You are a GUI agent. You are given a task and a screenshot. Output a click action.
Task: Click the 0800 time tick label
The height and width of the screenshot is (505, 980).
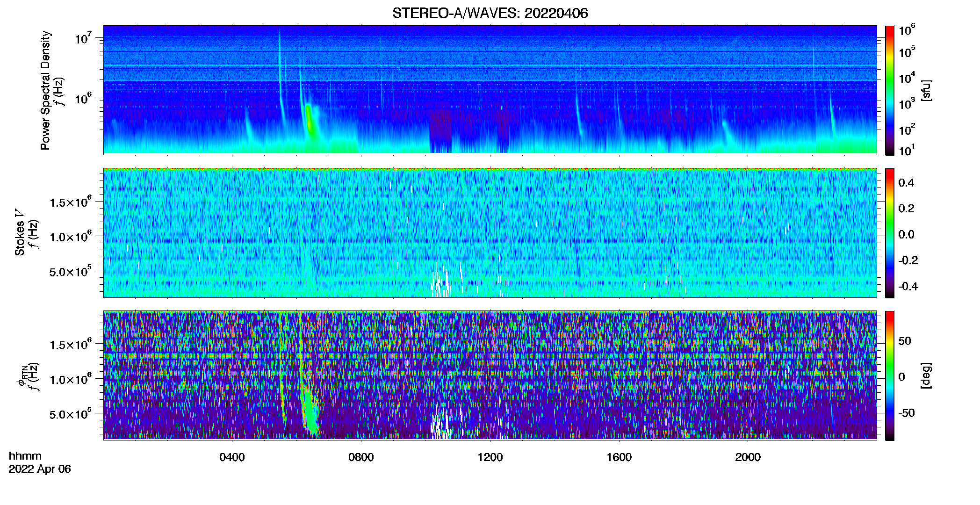pyautogui.click(x=361, y=457)
